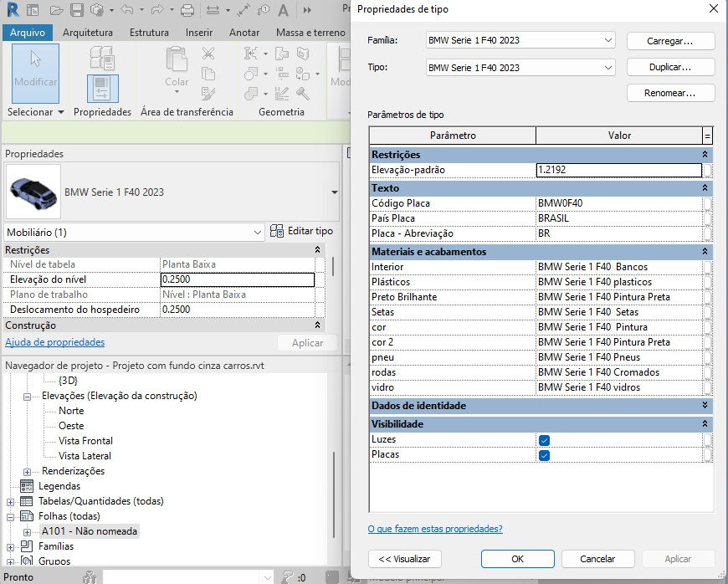Click the associate parameter box for Elevação-padrão

707,171
